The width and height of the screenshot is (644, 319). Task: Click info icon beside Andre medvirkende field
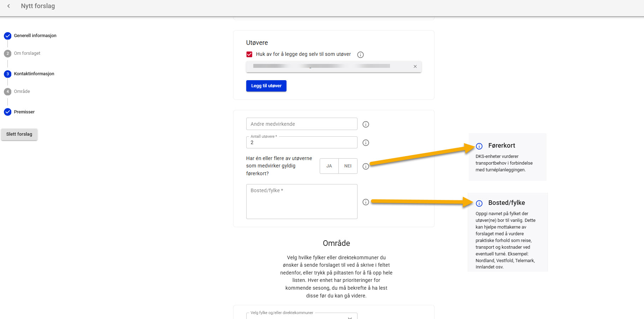coord(366,124)
